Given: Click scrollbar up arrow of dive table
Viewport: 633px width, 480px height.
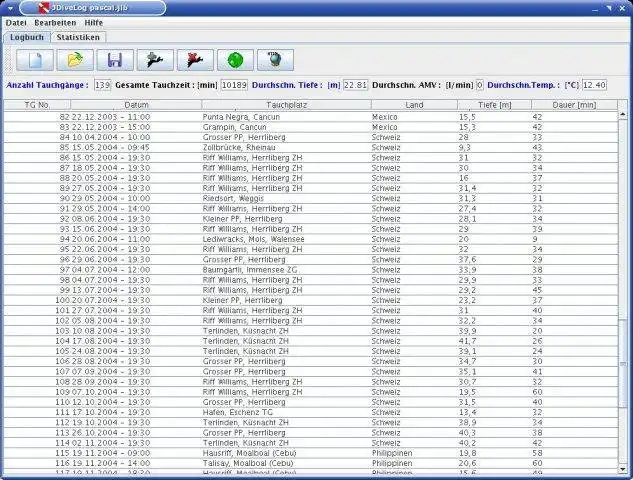Looking at the screenshot, I should [623, 115].
